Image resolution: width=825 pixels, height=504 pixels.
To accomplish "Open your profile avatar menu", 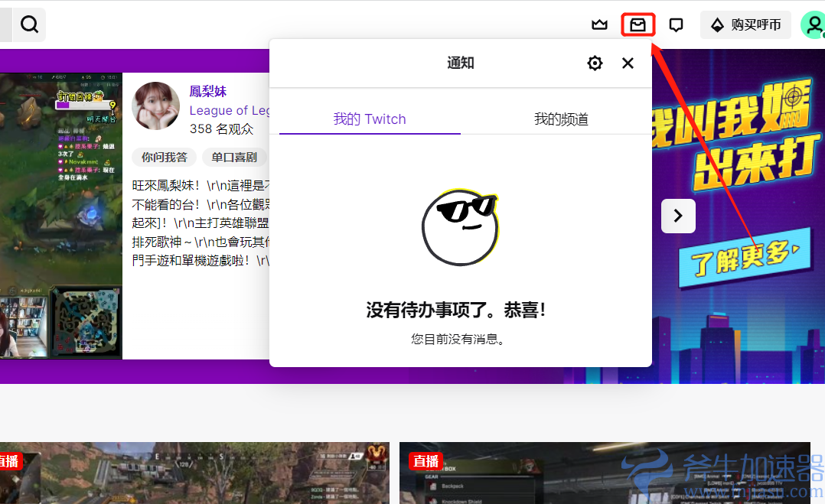I will point(813,24).
